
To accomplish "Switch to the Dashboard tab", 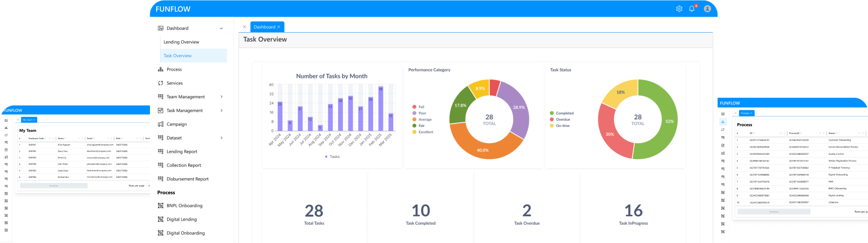I will click(264, 27).
